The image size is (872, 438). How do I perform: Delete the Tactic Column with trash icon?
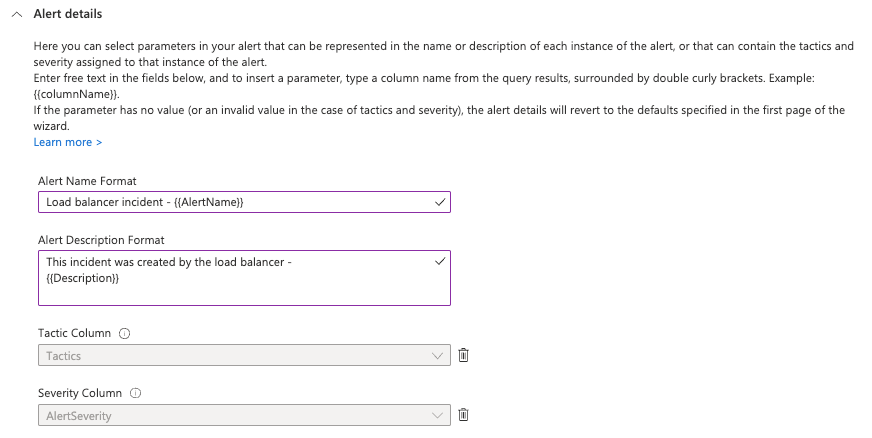[463, 355]
